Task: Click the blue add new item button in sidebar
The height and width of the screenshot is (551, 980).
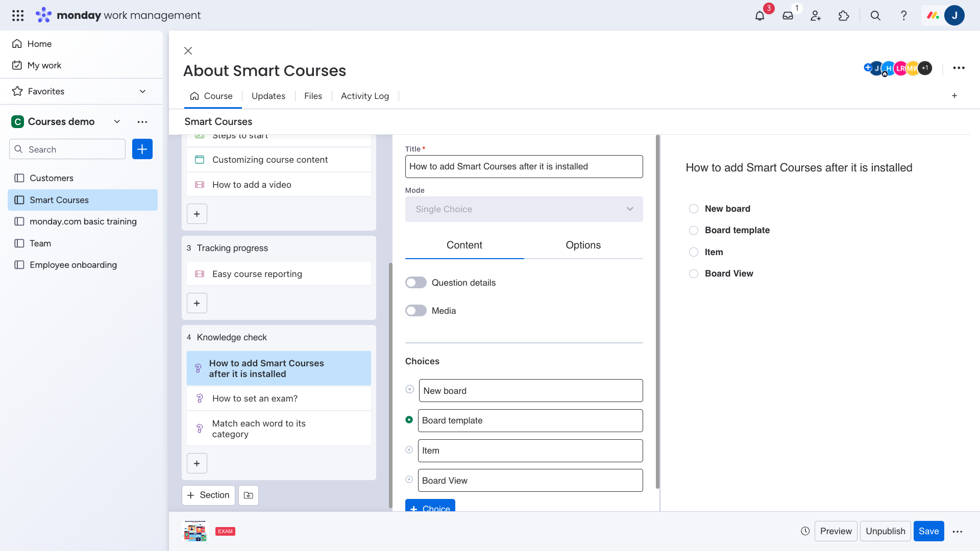Action: (142, 149)
